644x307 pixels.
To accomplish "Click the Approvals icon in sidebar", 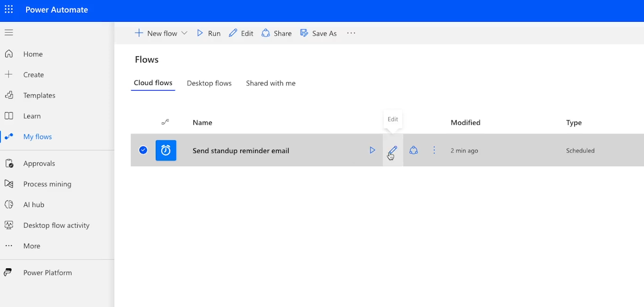I will point(9,163).
